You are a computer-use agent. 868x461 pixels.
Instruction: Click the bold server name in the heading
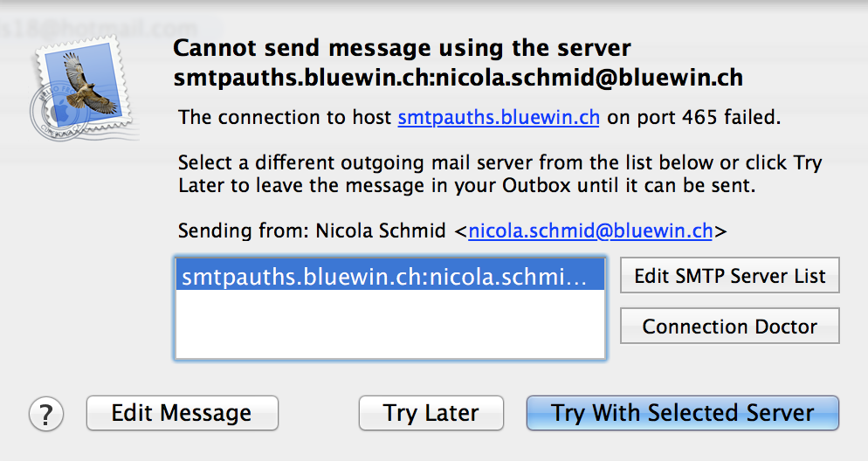(x=458, y=78)
